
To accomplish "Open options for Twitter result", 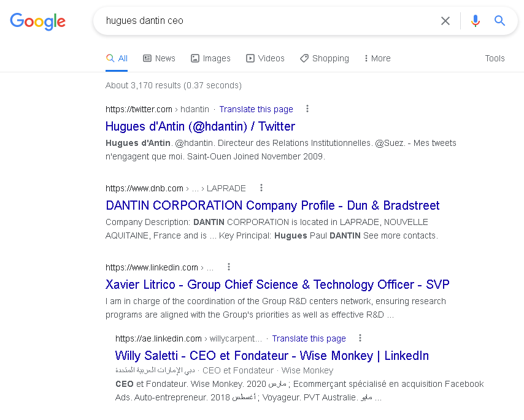I will click(x=307, y=109).
